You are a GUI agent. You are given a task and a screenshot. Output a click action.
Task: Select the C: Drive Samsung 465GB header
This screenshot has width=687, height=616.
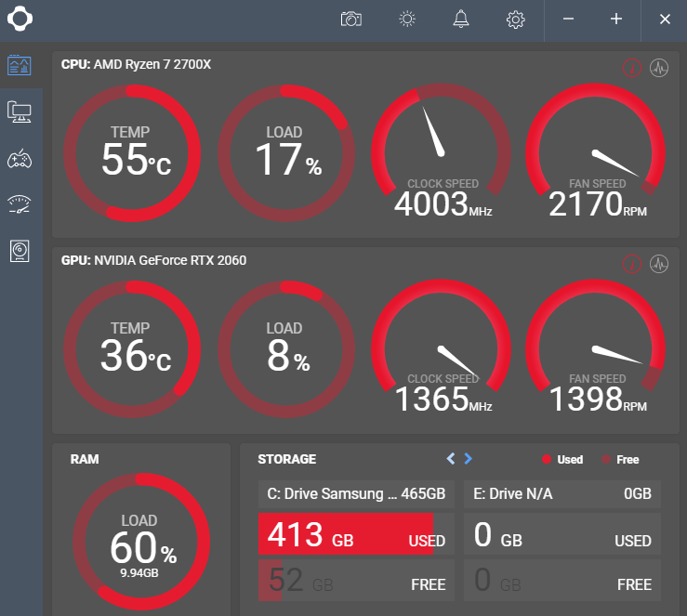[356, 494]
